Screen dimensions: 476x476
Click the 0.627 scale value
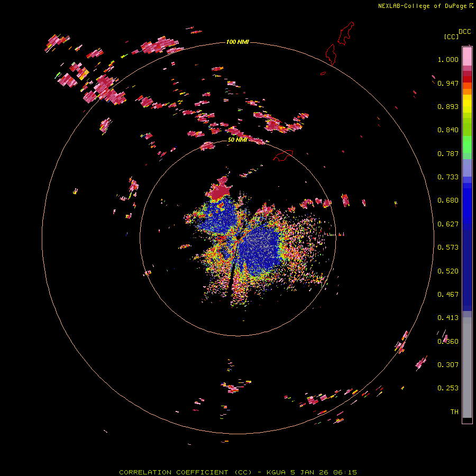pos(448,224)
